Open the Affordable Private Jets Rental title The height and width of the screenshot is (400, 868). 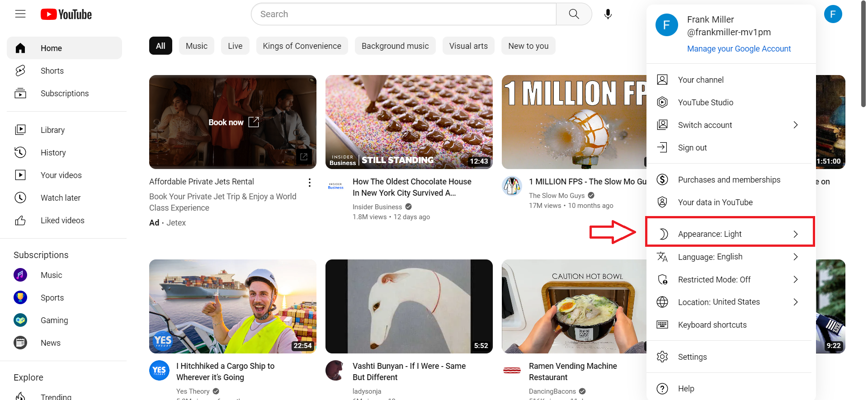tap(202, 181)
